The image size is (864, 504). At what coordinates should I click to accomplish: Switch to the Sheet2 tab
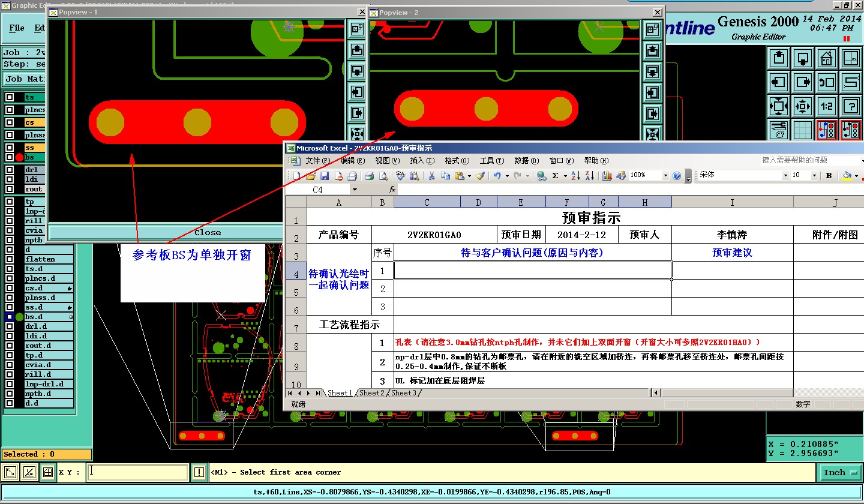pos(371,393)
